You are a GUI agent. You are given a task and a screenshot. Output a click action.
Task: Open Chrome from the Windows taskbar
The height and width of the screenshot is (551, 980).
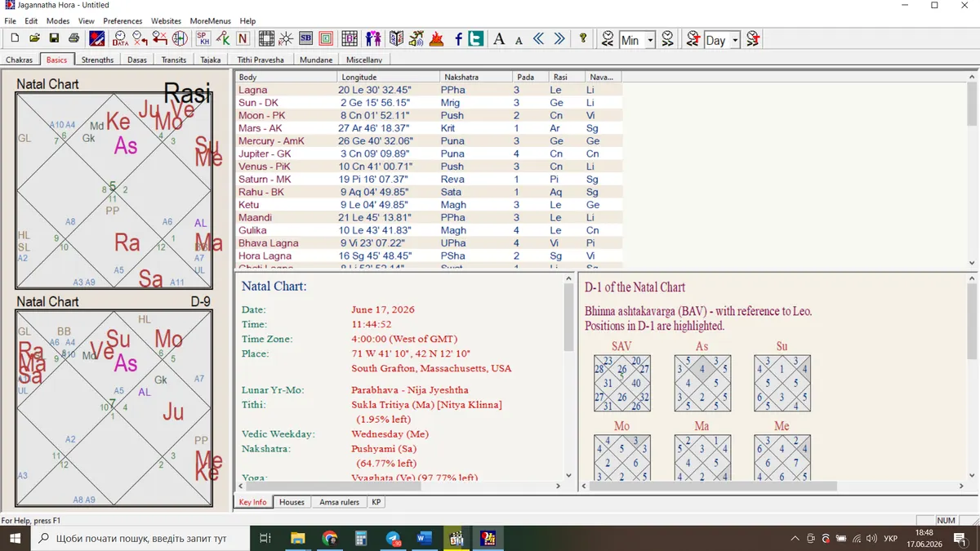329,539
